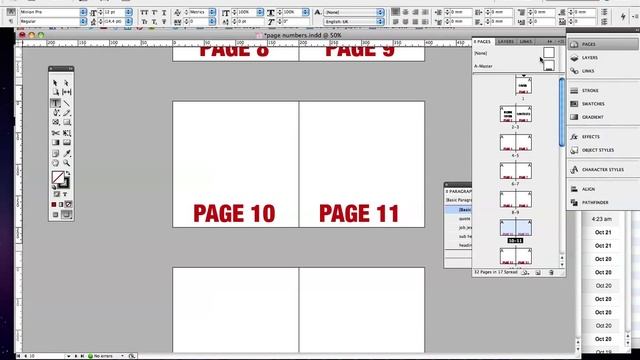
Task: Open the font style Regular dropdown
Action: point(83,21)
